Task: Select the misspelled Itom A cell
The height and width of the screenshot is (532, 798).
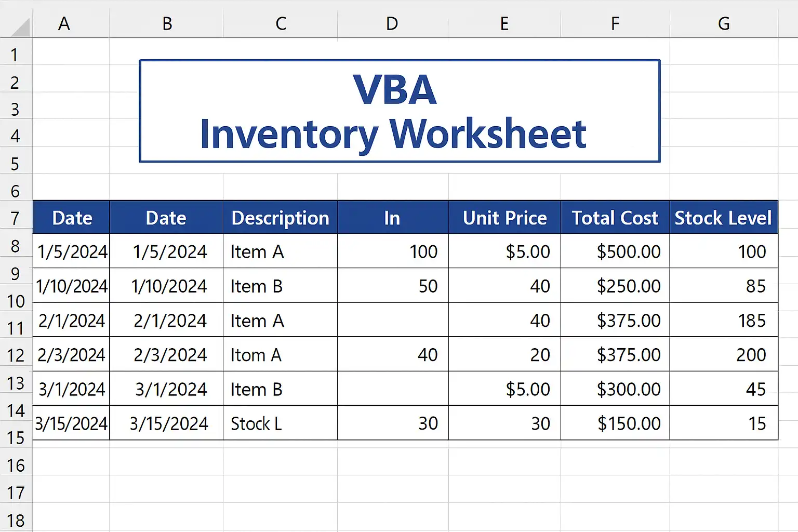Action: click(280, 355)
